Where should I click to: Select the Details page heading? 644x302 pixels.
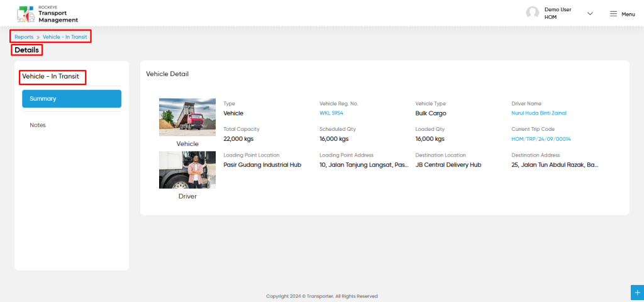pyautogui.click(x=26, y=50)
